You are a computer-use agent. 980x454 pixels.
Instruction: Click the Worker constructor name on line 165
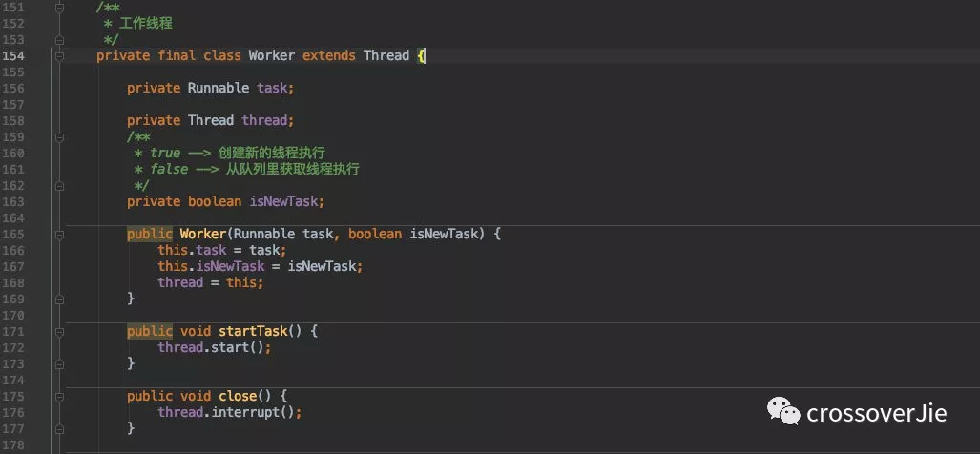[x=202, y=235]
